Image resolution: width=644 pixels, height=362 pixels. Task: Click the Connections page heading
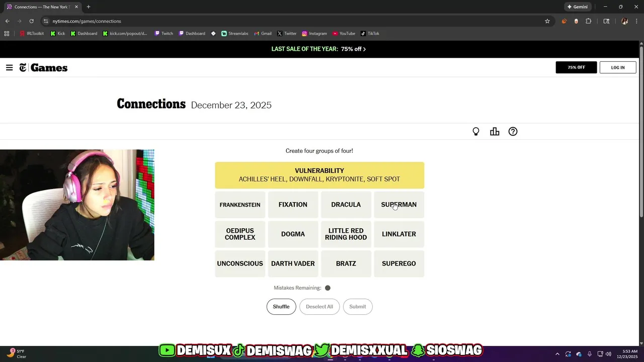pos(151,104)
